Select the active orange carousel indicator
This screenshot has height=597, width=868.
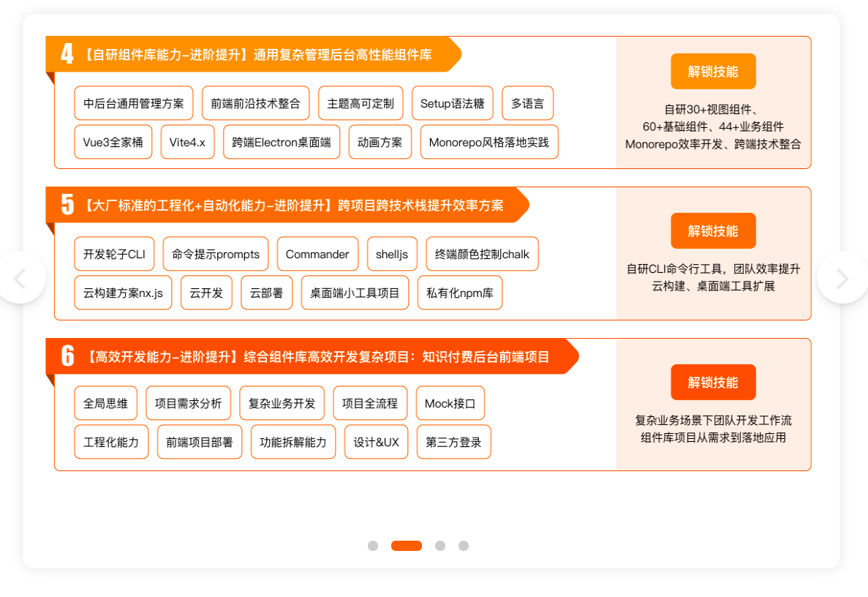point(407,546)
